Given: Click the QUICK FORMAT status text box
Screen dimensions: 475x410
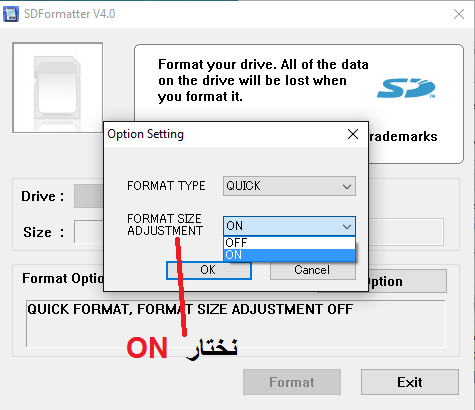Looking at the screenshot, I should (236, 324).
